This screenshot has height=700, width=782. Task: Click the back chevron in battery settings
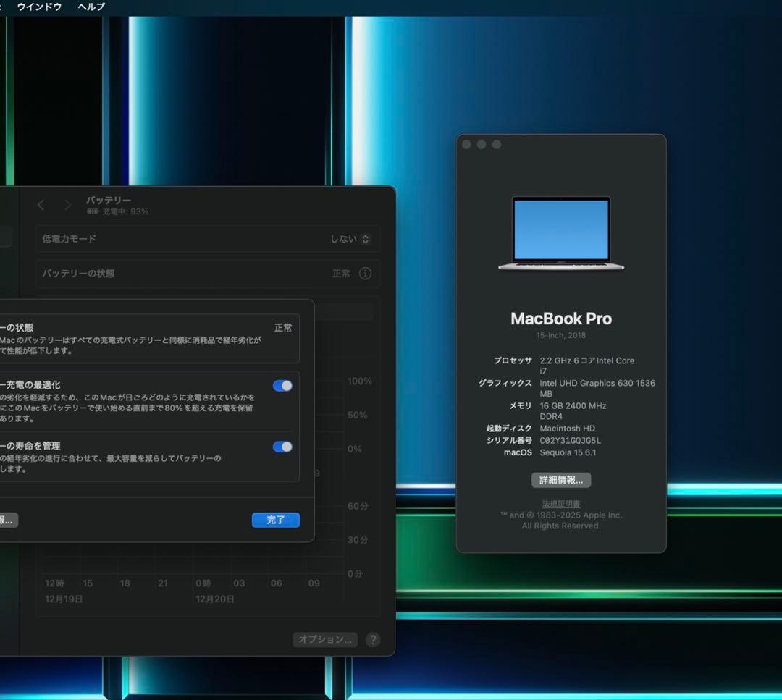pyautogui.click(x=41, y=205)
